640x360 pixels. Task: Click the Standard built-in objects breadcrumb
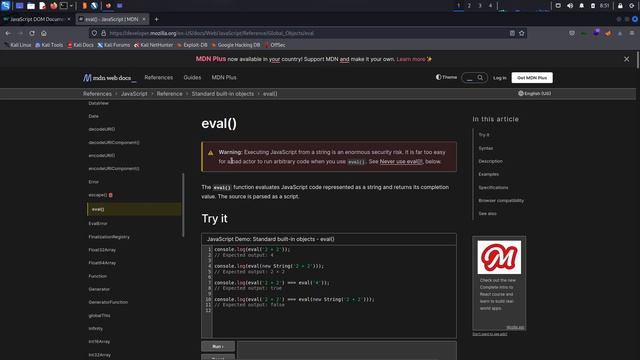223,94
